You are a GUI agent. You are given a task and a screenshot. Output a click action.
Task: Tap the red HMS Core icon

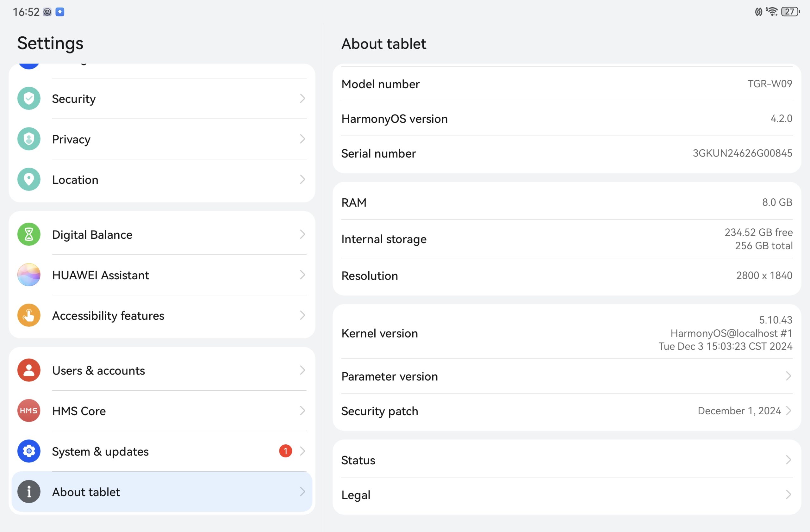[x=29, y=411]
